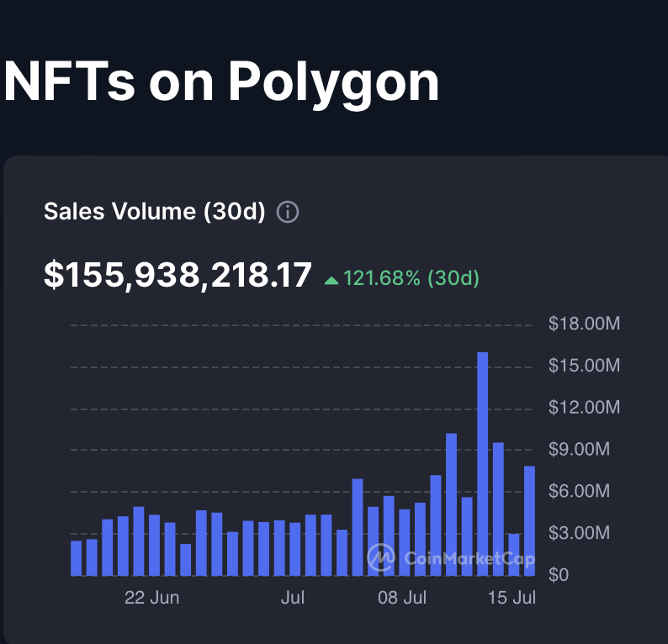The height and width of the screenshot is (644, 668).
Task: Click the $155,938,218.17 total value
Action: click(178, 276)
